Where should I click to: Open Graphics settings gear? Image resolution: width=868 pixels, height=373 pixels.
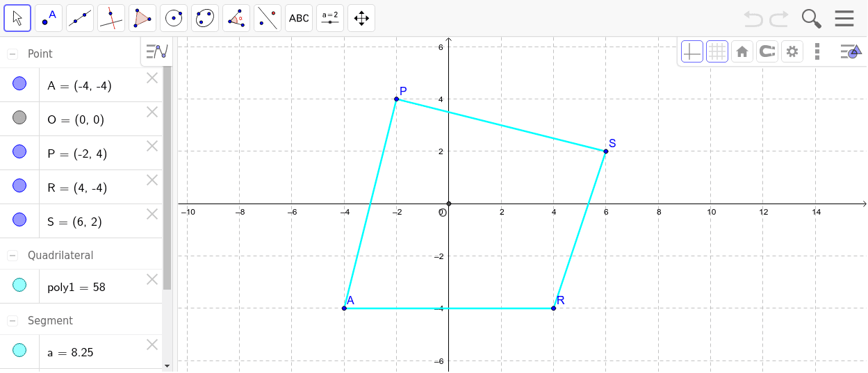pos(792,51)
